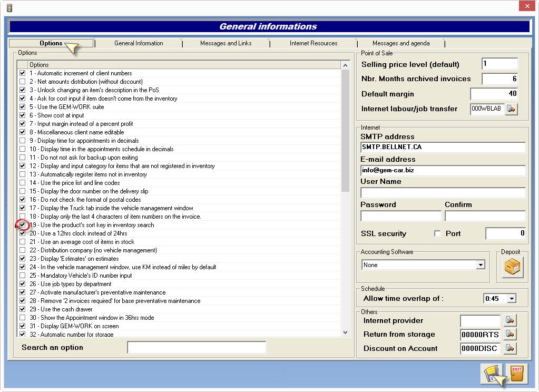Toggle option 3 Unlock changing item's description
539x392 pixels.
coord(22,90)
